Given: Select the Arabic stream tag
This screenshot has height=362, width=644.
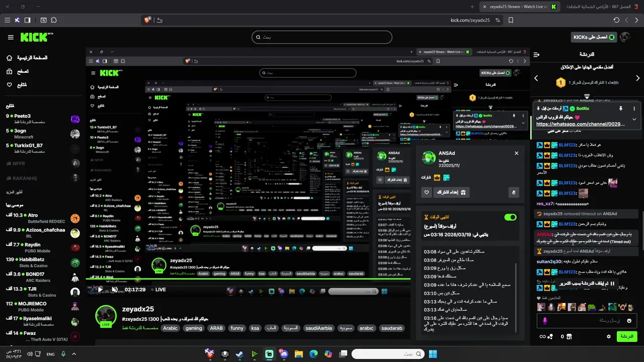Looking at the screenshot, I should [170, 328].
